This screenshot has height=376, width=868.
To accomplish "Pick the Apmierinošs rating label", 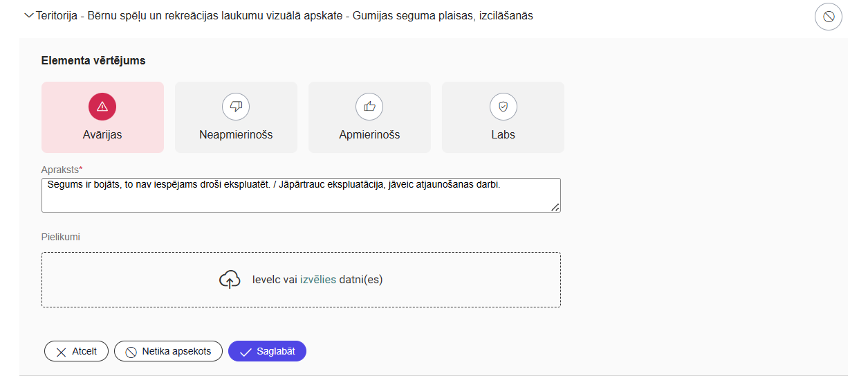I will pyautogui.click(x=369, y=134).
